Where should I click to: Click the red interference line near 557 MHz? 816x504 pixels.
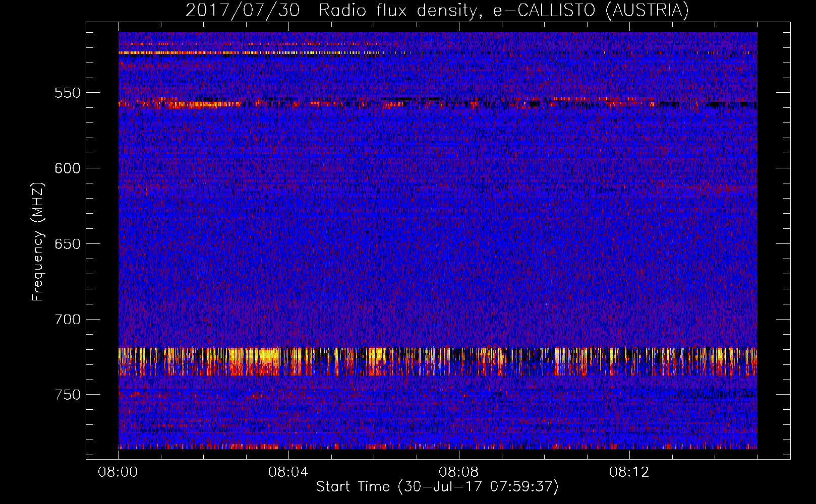[438, 104]
